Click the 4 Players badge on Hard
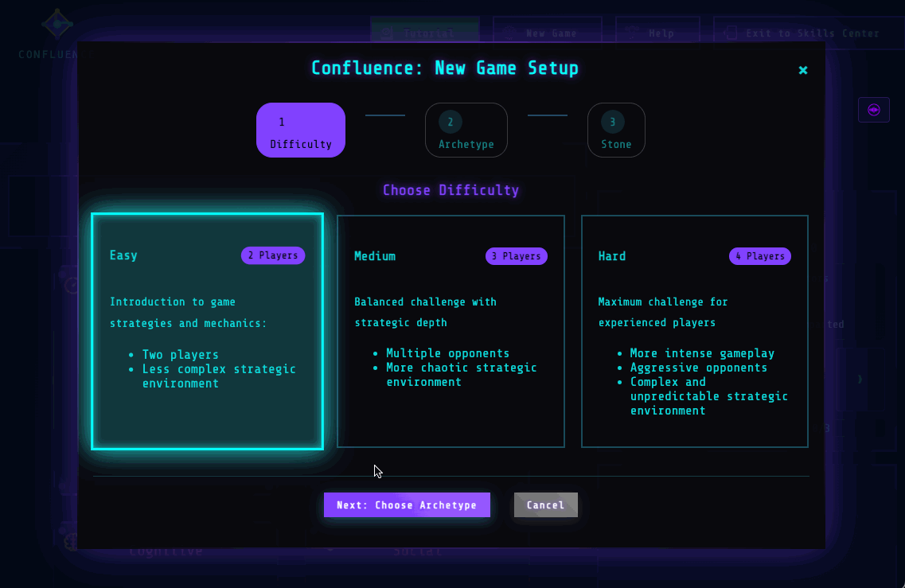The width and height of the screenshot is (905, 588). (x=759, y=256)
